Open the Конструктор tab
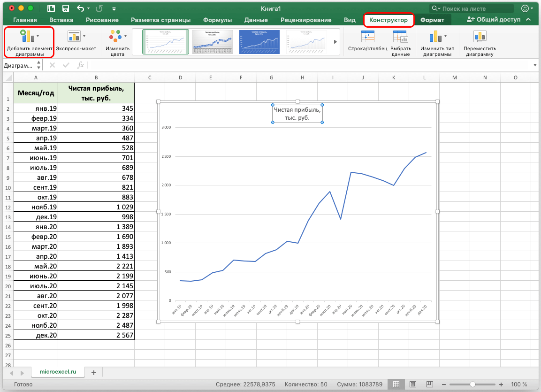The image size is (541, 392). [x=389, y=20]
